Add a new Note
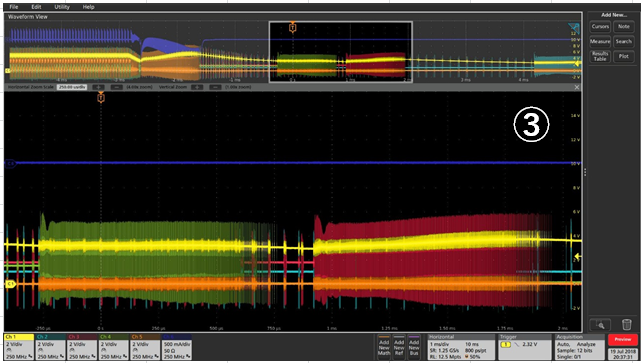Screen dimensions: 641x363 (x=623, y=27)
